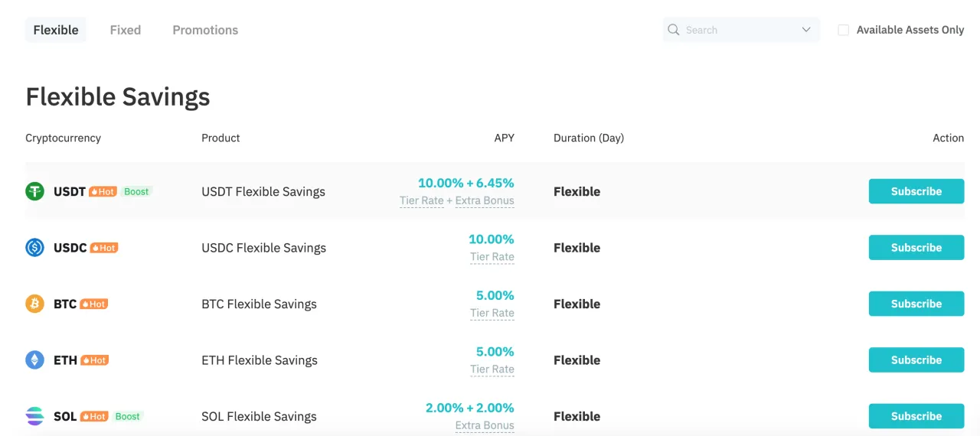This screenshot has width=980, height=436.
Task: Click the Bitcoin coin icon
Action: coord(35,304)
